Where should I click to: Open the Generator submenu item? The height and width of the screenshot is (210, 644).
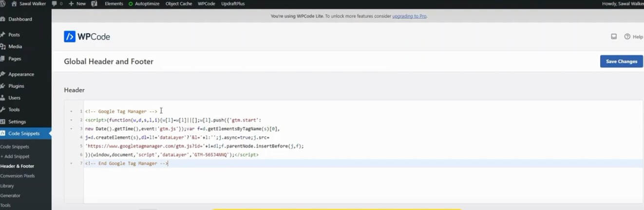(10, 195)
